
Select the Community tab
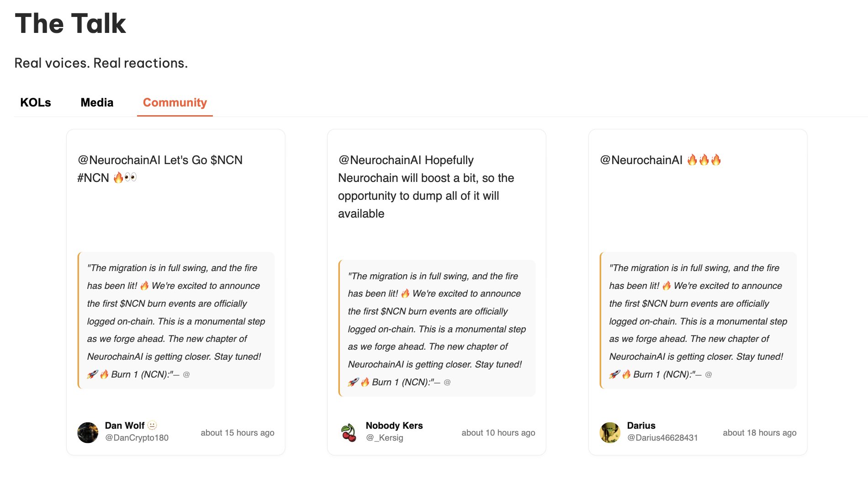[175, 102]
